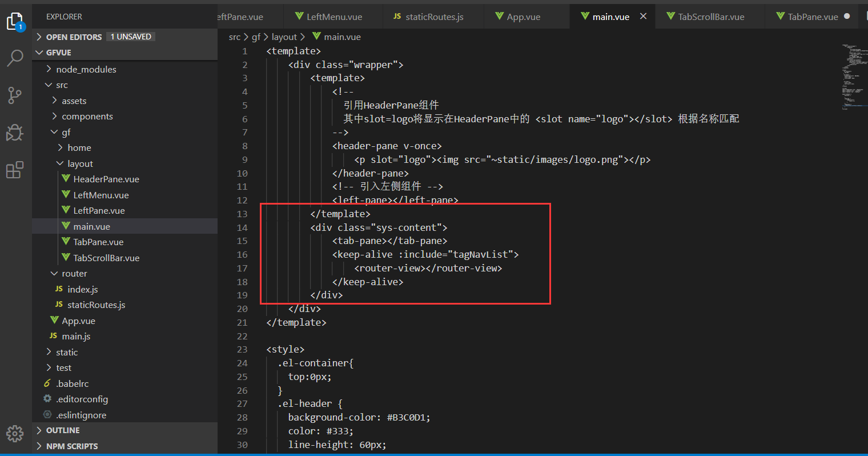Switch to the LeftMenu.vue editor tab

pos(333,17)
